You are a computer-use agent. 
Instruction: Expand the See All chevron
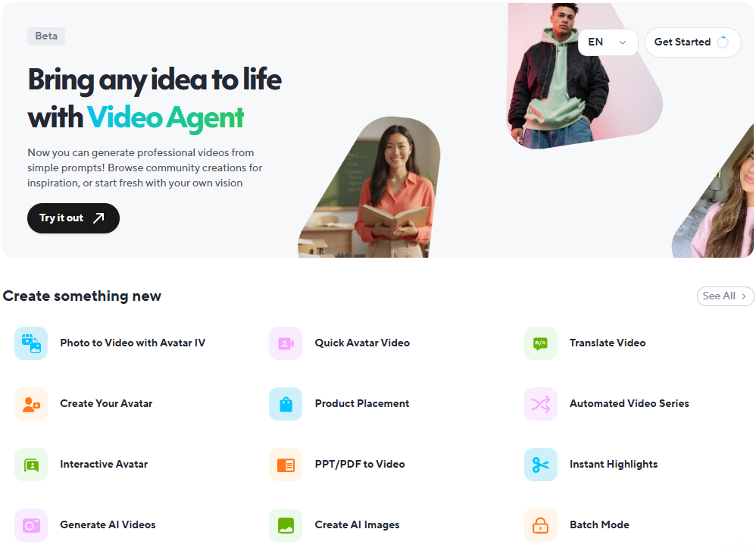point(742,296)
